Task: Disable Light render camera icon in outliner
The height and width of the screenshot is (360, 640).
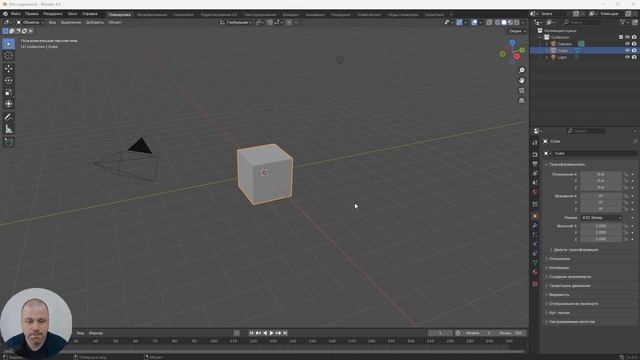Action: [634, 57]
